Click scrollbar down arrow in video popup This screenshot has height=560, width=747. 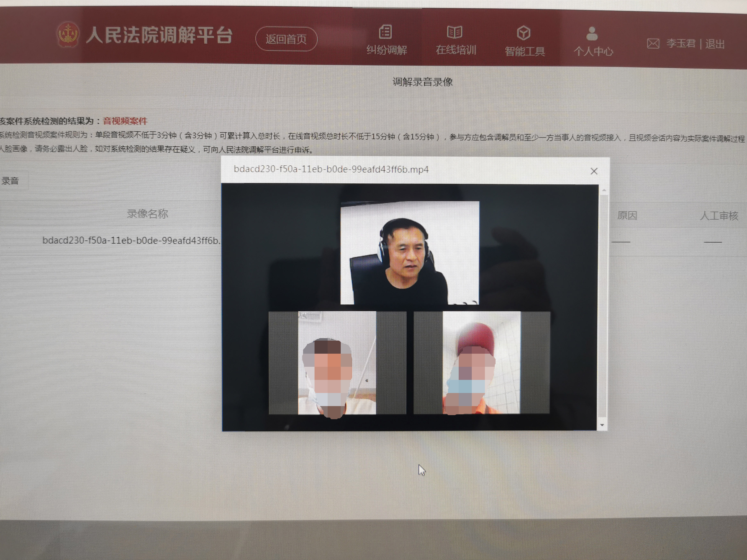pyautogui.click(x=602, y=425)
